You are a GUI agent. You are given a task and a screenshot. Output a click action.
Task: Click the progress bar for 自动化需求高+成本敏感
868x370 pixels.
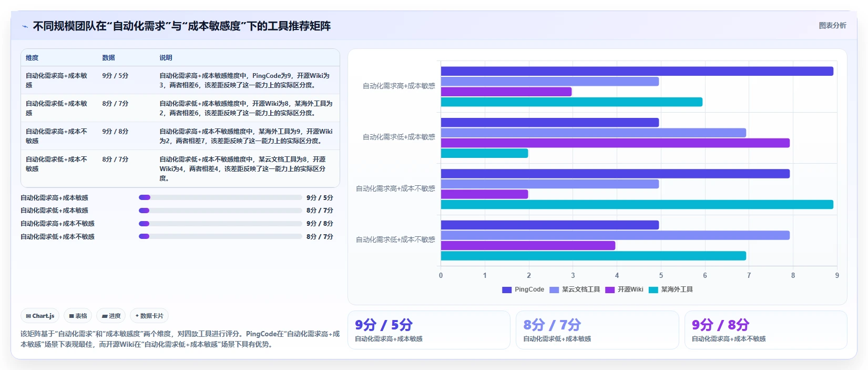(x=220, y=197)
